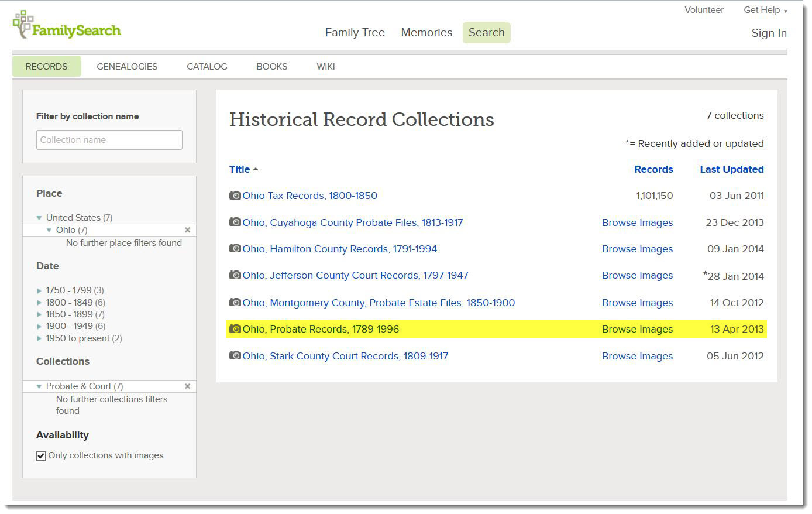Open the Family Tree menu
Viewport: 812px width, 514px height.
click(355, 33)
